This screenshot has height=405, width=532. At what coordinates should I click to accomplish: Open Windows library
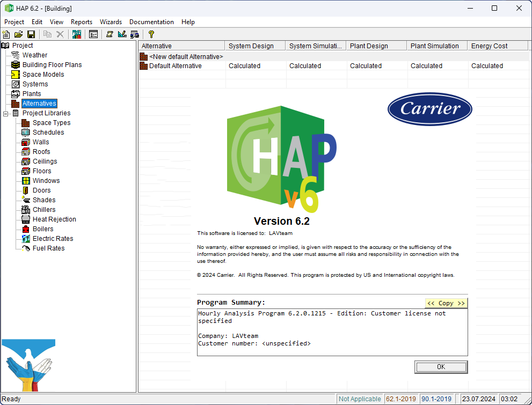pos(46,181)
